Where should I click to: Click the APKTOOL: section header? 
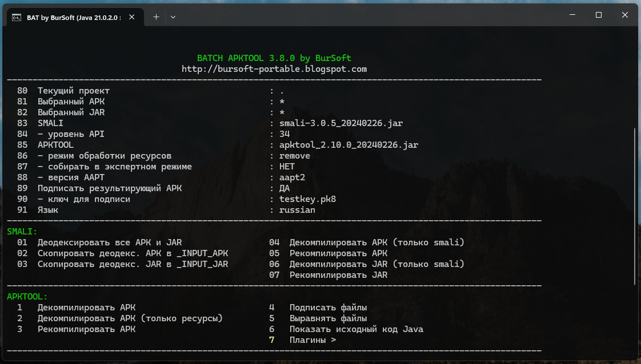pos(27,297)
